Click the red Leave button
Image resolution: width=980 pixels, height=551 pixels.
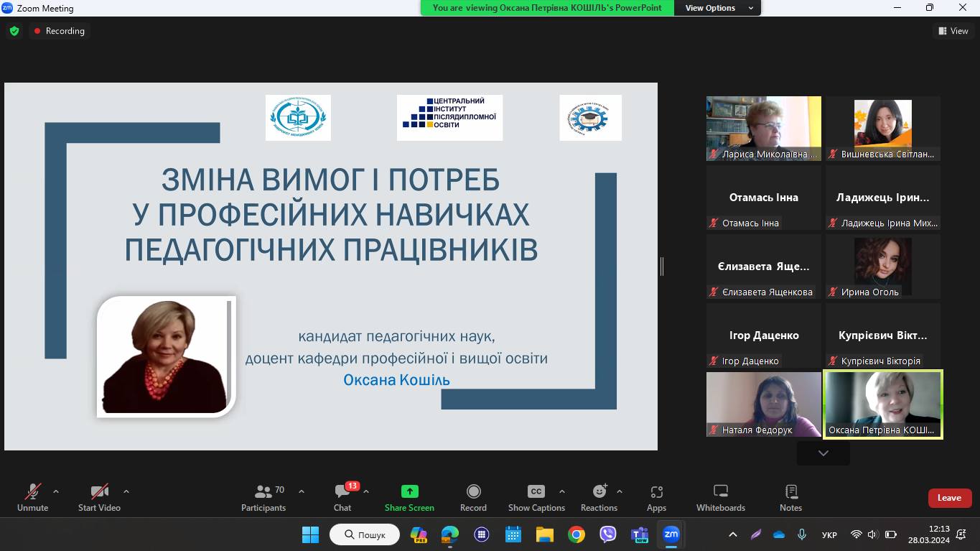[948, 498]
